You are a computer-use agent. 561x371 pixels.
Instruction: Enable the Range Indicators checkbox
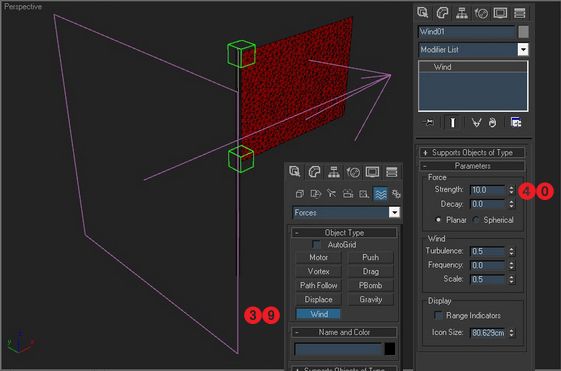coord(438,315)
